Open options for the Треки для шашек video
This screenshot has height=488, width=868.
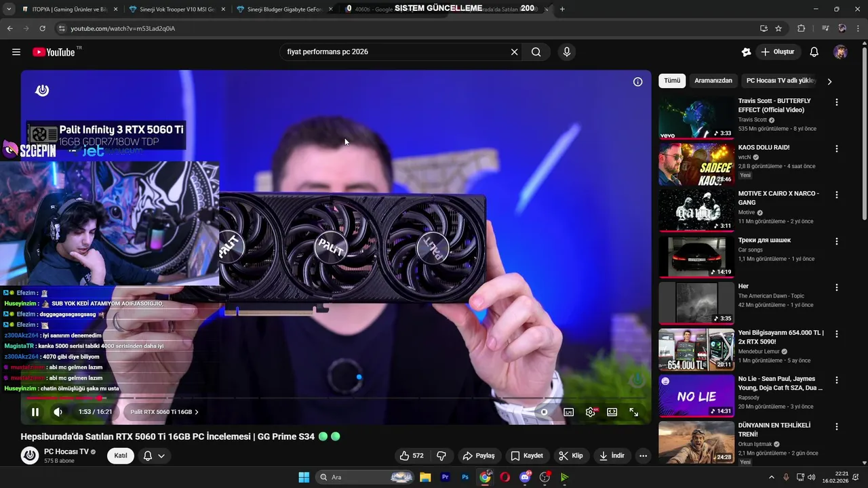[x=837, y=241]
